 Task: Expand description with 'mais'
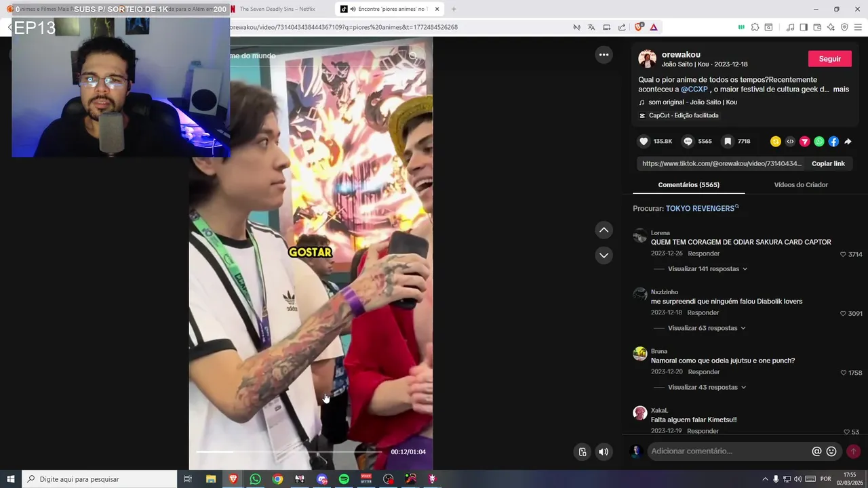(x=841, y=89)
